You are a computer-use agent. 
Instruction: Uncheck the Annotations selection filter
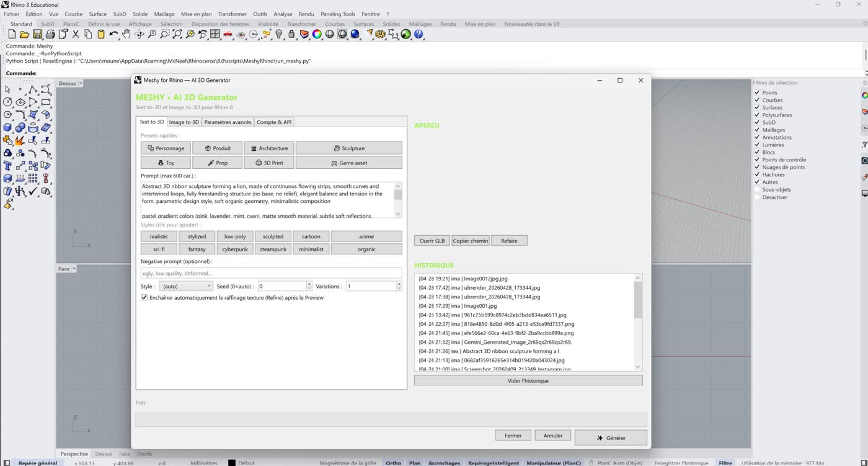[x=757, y=138]
